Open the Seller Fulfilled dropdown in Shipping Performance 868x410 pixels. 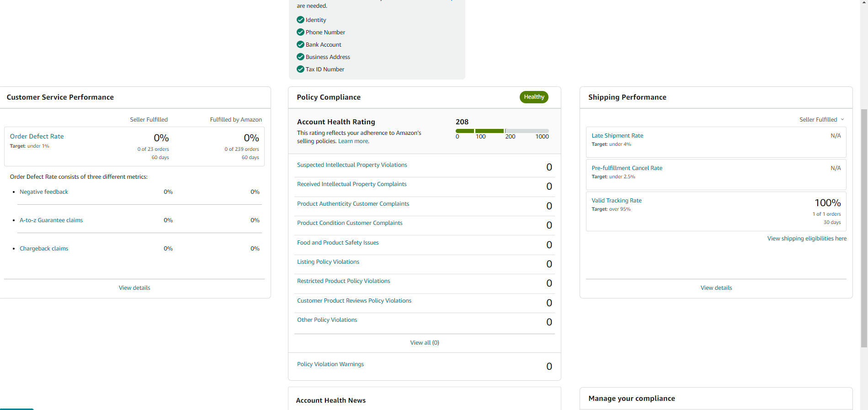[821, 119]
